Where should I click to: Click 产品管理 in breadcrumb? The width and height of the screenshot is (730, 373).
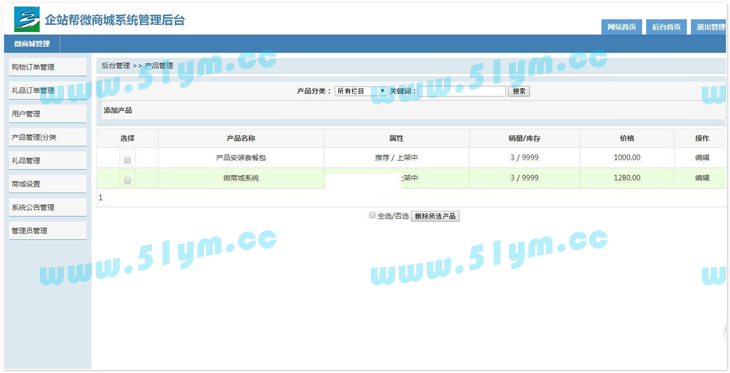[x=159, y=66]
